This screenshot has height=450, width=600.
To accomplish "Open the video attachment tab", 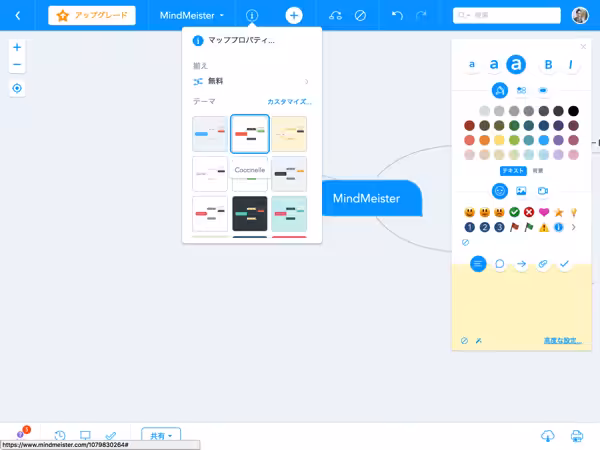I will 543,191.
